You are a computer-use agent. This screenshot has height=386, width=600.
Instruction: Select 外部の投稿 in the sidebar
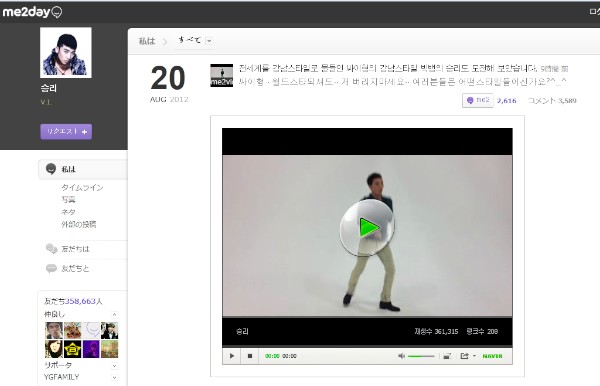pyautogui.click(x=79, y=224)
